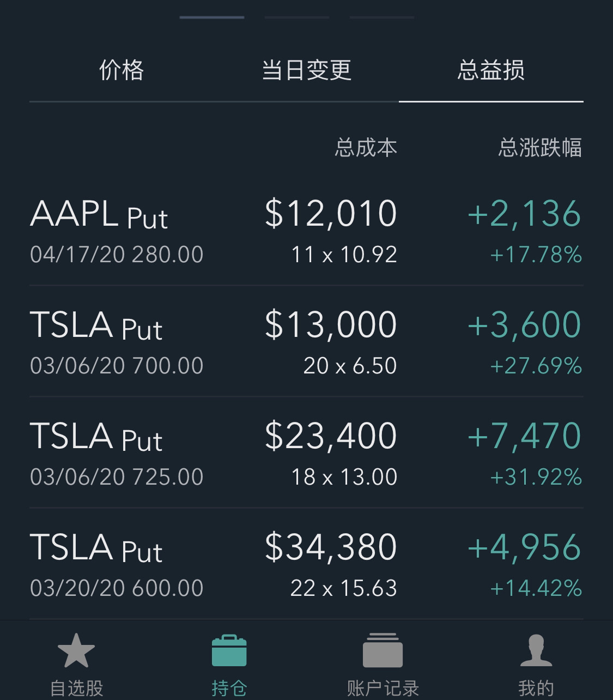Tap the +7,470 gain value
Screen dimensions: 613x700
tap(524, 436)
